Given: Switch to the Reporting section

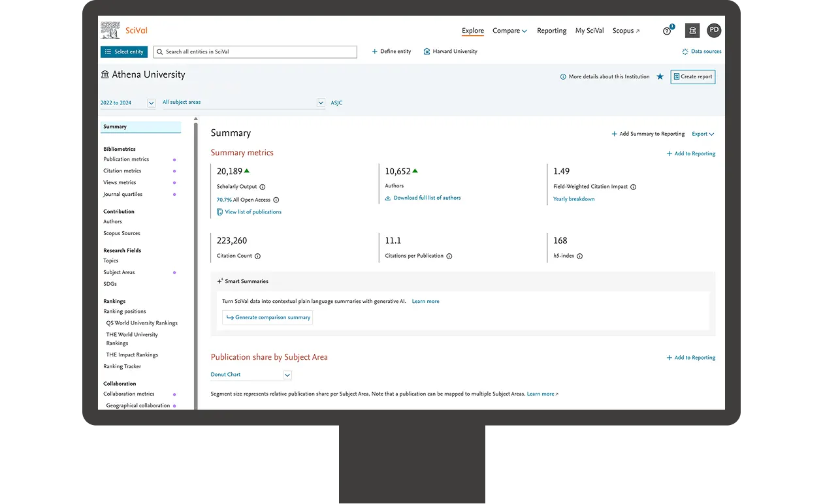Looking at the screenshot, I should click(x=552, y=31).
